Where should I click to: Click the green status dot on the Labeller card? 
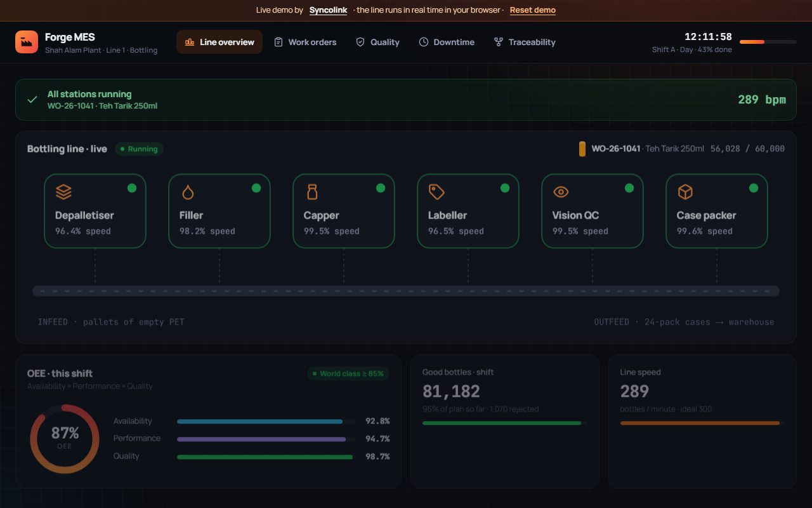tap(505, 188)
